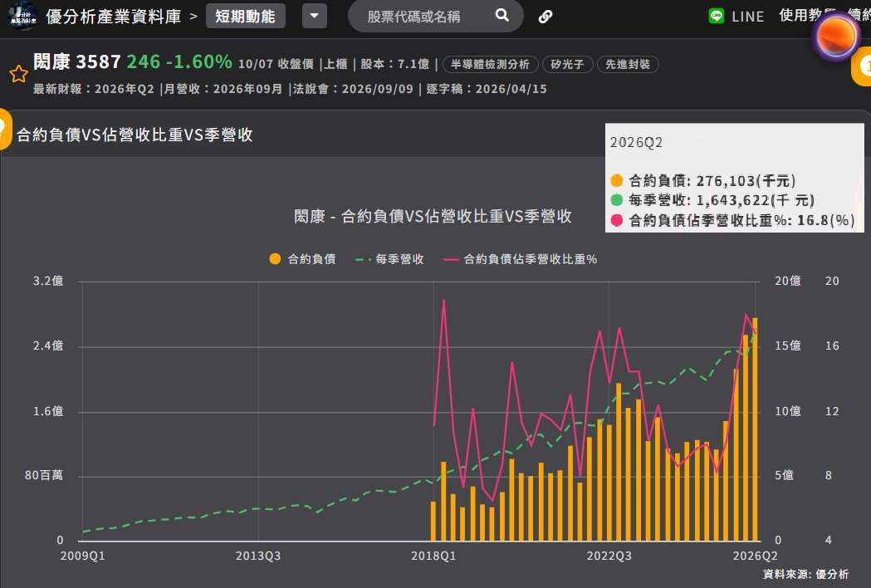This screenshot has height=588, width=871.
Task: Toggle 每季營收 series in chart legend
Action: coord(390,259)
